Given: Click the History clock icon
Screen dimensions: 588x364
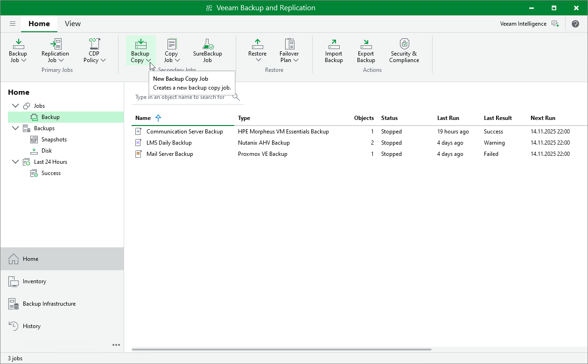Looking at the screenshot, I should (14, 326).
